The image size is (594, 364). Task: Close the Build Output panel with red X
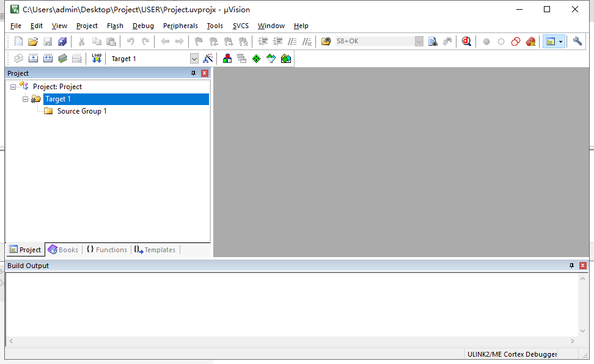582,266
